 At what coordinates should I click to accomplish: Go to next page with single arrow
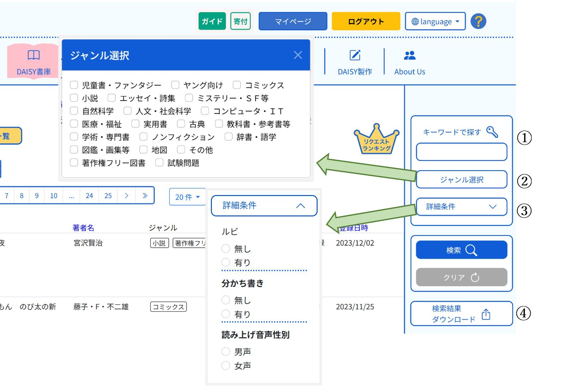coord(126,196)
